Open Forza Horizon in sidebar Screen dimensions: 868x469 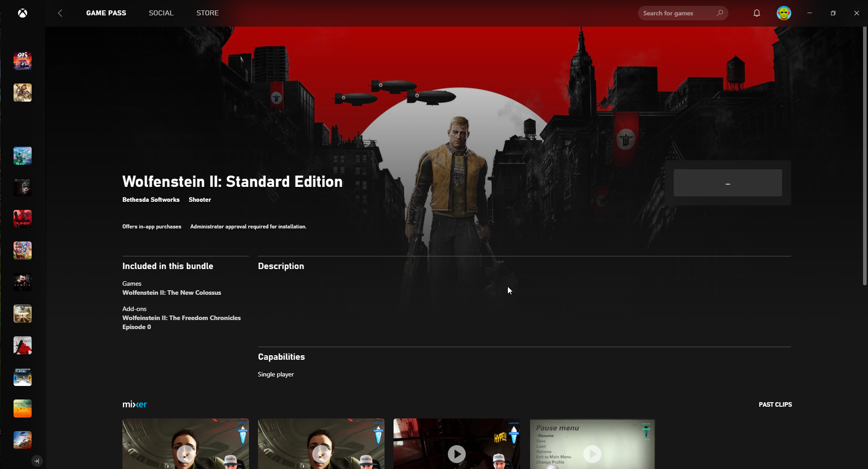pyautogui.click(x=23, y=440)
